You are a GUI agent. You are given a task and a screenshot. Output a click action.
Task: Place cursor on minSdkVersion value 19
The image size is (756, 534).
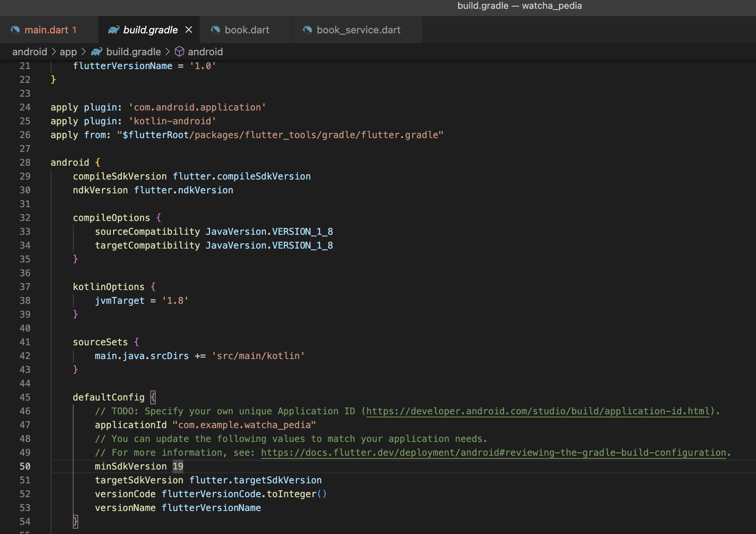click(x=178, y=466)
